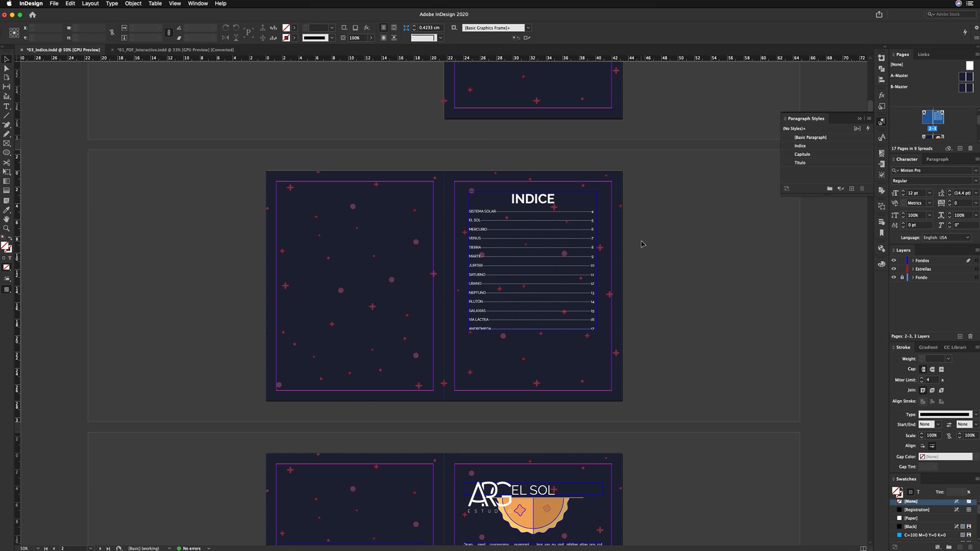
Task: Switch to the Gradient tab
Action: (x=928, y=347)
